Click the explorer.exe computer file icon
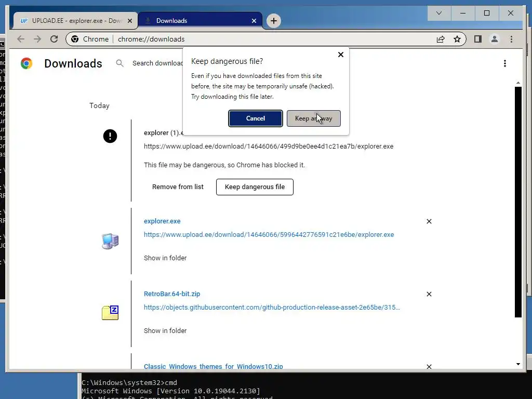Viewport: 532px width, 399px height. coord(110,241)
